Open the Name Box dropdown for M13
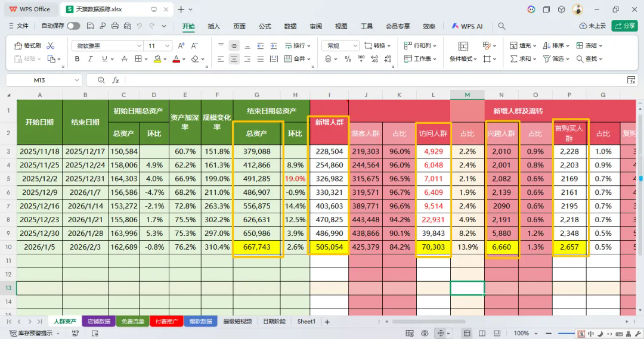Image resolution: width=644 pixels, height=339 pixels. pos(77,80)
